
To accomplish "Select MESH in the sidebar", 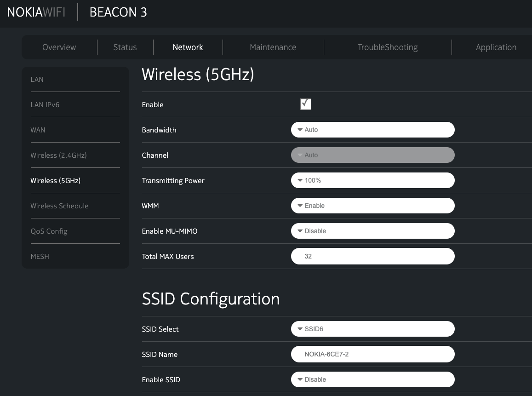I will click(40, 257).
